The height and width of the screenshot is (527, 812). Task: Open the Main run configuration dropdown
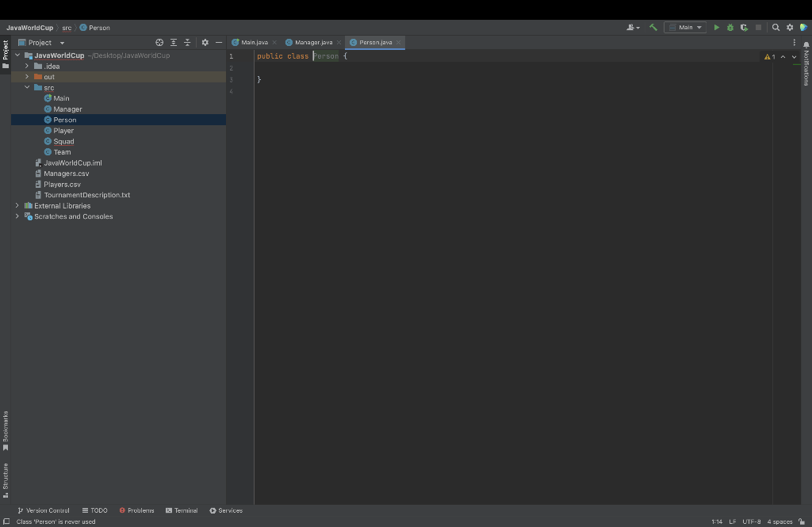(685, 27)
